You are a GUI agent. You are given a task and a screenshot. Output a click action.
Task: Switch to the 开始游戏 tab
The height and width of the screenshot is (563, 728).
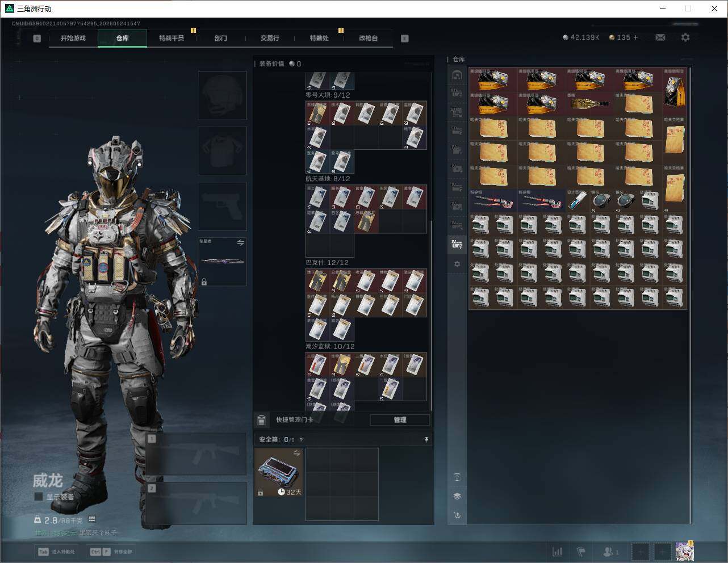point(73,38)
